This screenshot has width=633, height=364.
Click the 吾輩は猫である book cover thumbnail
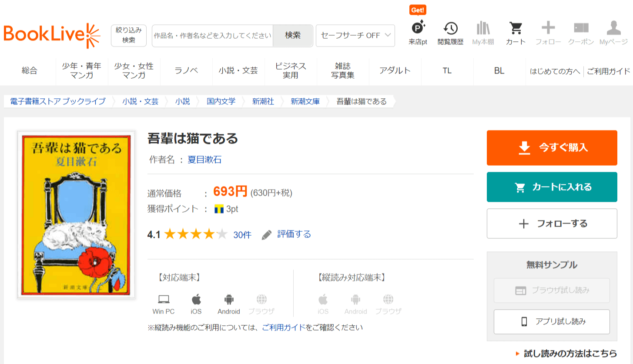pos(76,214)
